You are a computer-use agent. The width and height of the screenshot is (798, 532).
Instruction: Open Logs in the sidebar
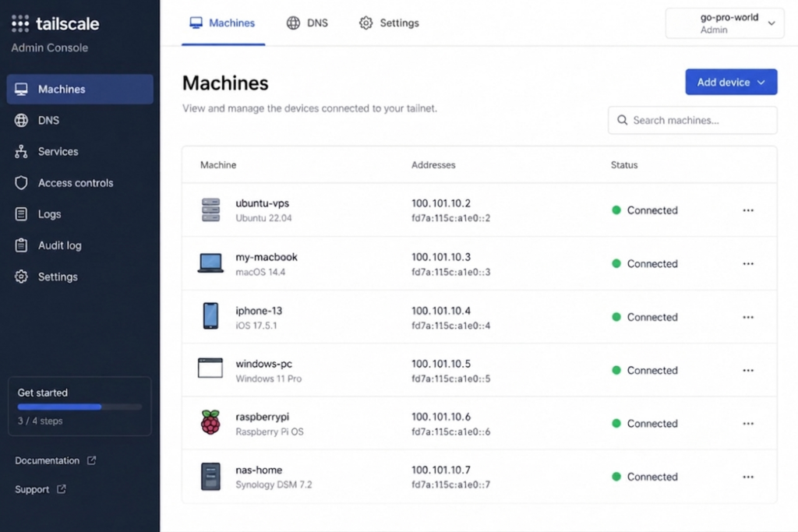pos(80,214)
